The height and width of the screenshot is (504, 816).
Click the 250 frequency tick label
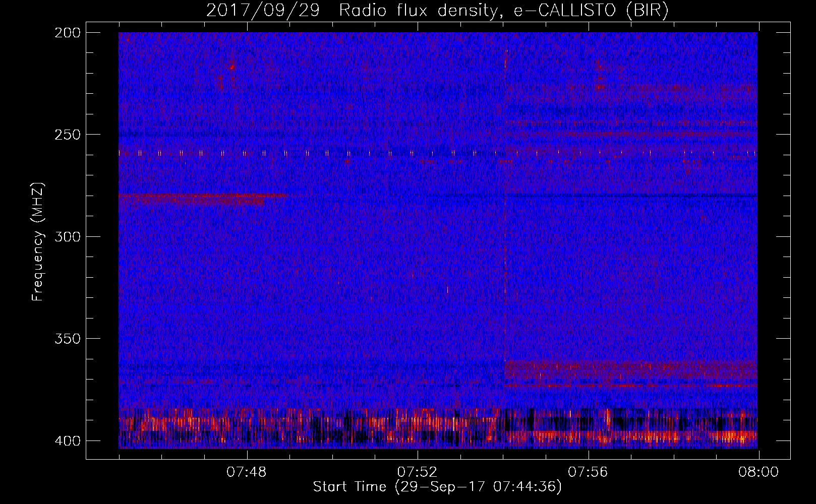pos(67,135)
